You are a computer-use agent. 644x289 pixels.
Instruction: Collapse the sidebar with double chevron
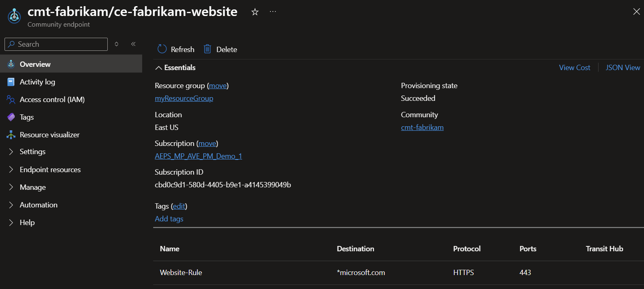[133, 44]
